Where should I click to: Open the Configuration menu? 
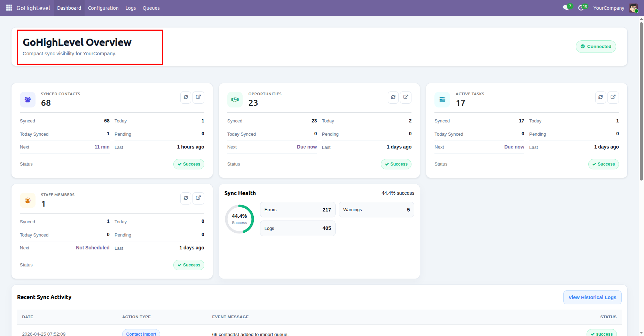pyautogui.click(x=103, y=8)
